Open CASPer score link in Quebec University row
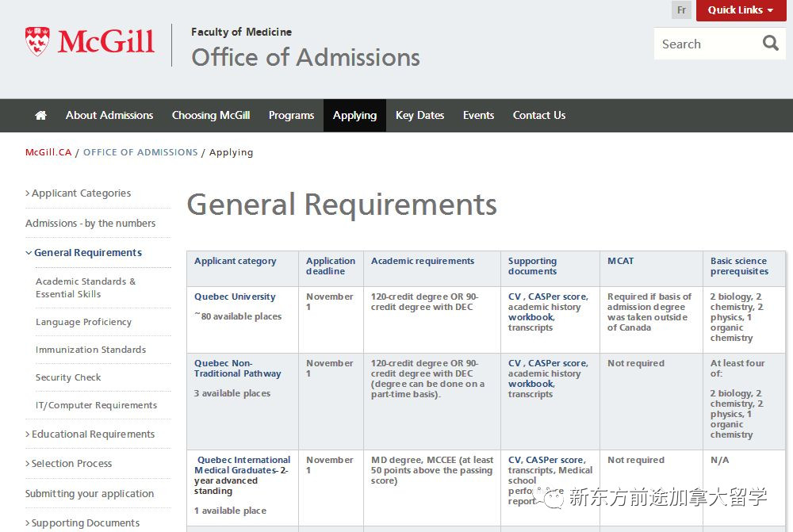Screen dimensions: 793x532 557,297
